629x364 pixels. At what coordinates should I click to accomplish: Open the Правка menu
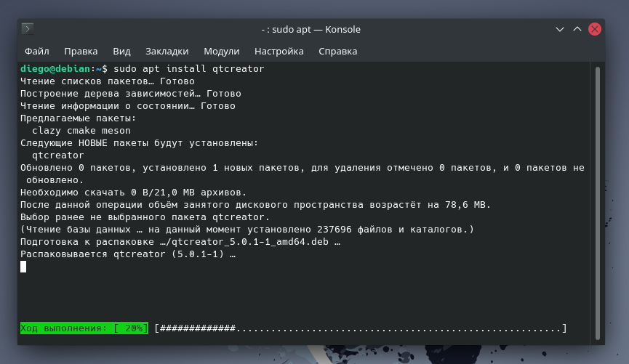click(x=81, y=51)
